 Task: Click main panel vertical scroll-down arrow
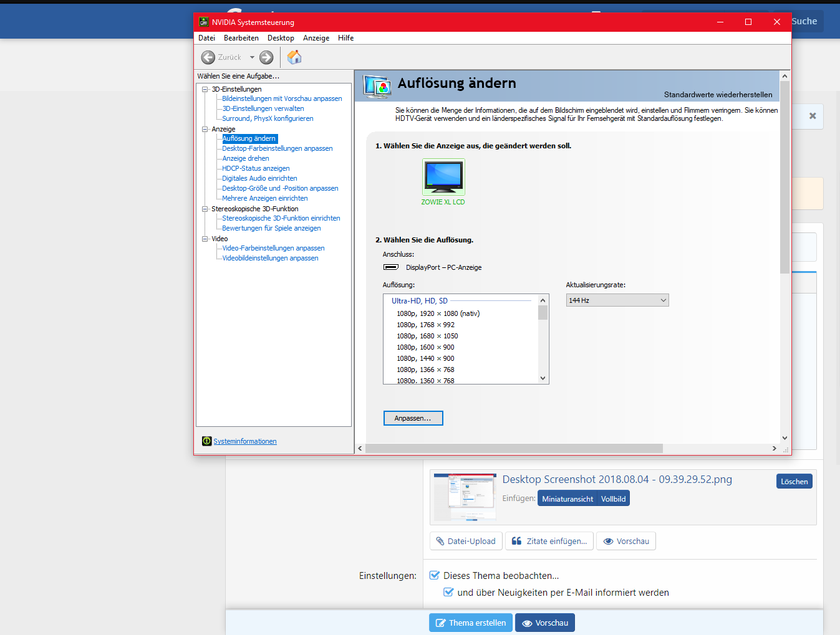pos(784,438)
